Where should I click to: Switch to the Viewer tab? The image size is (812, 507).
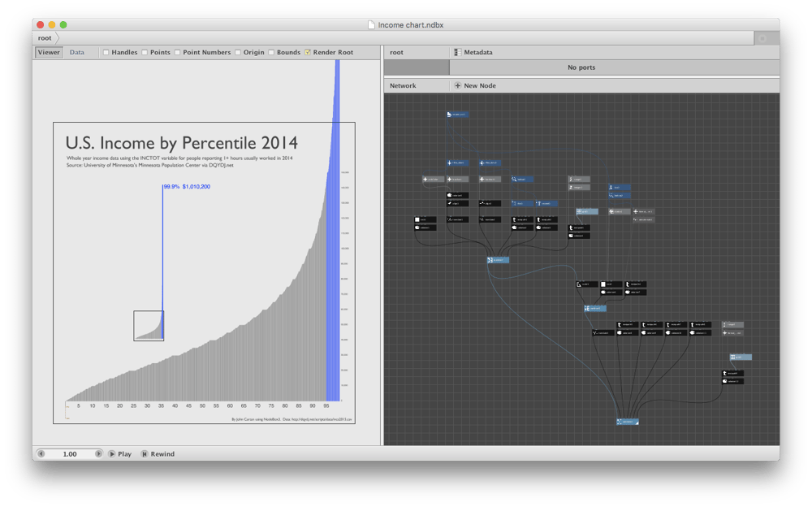point(49,52)
